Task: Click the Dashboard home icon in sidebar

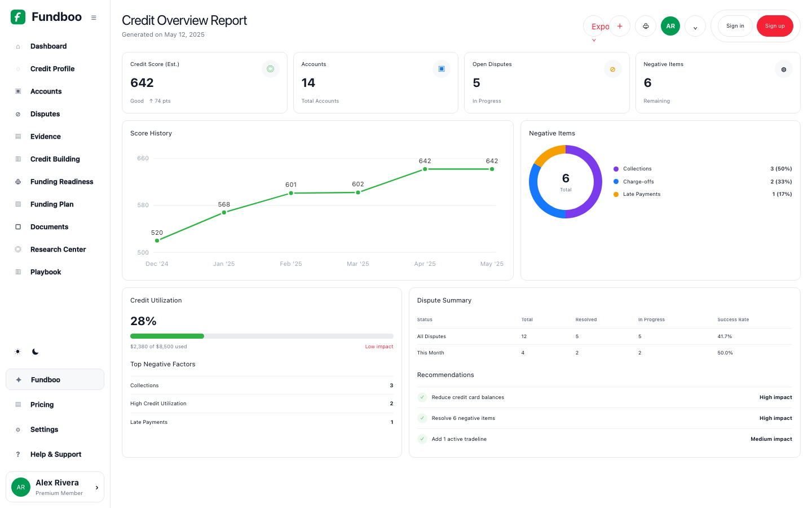Action: pyautogui.click(x=18, y=46)
